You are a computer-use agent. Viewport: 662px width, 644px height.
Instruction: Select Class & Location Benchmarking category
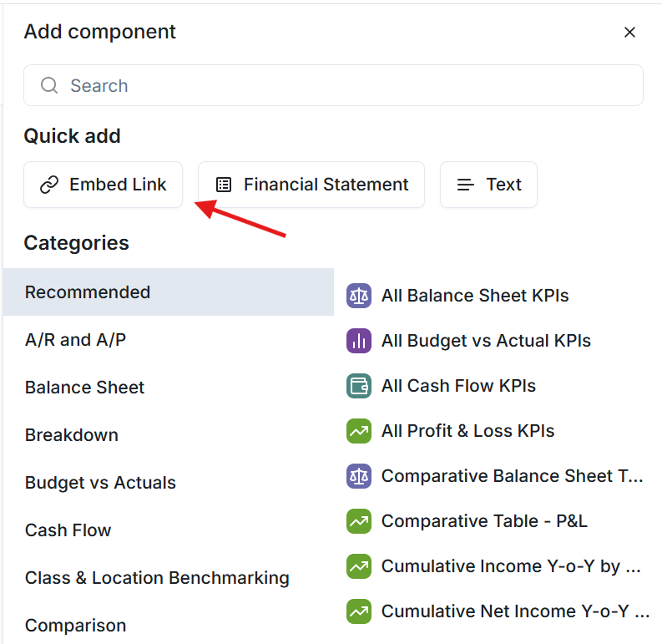pyautogui.click(x=169, y=578)
